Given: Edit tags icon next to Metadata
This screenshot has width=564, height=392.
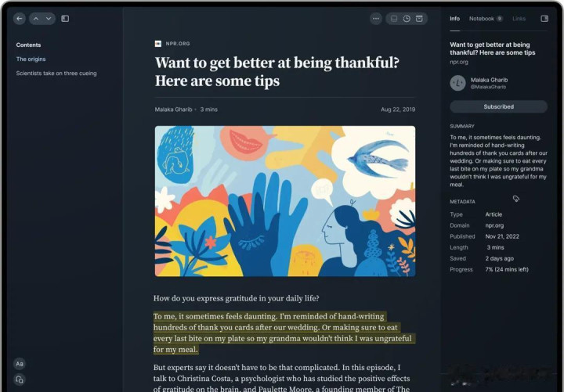Looking at the screenshot, I should click(516, 199).
